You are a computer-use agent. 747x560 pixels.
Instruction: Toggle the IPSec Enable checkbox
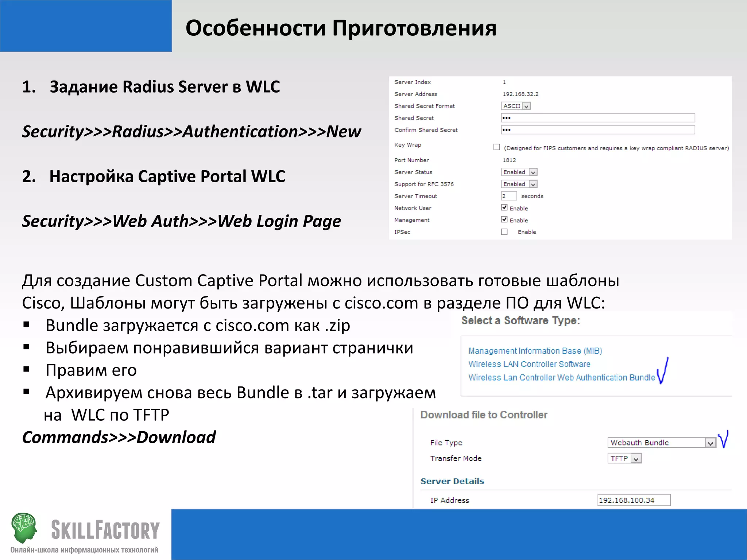pos(504,232)
